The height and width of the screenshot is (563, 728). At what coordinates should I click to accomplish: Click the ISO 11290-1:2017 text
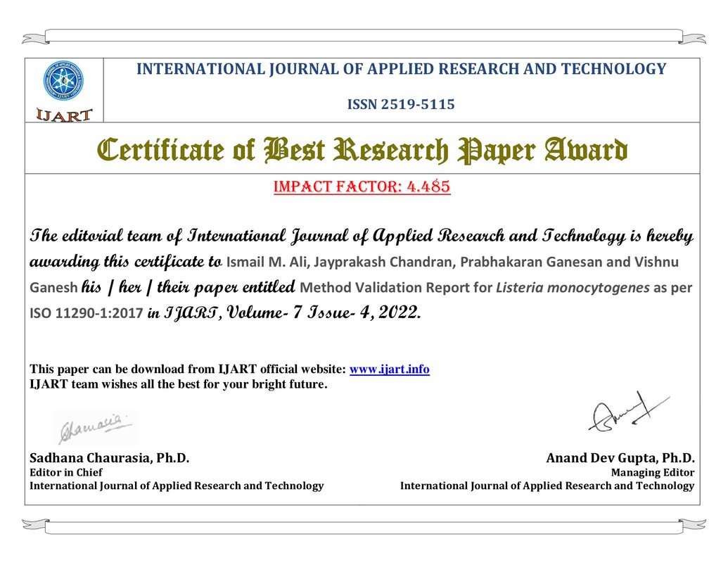[87, 313]
